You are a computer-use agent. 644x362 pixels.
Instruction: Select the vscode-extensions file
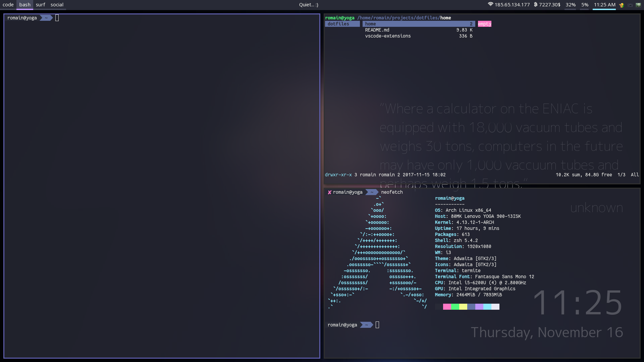click(388, 36)
